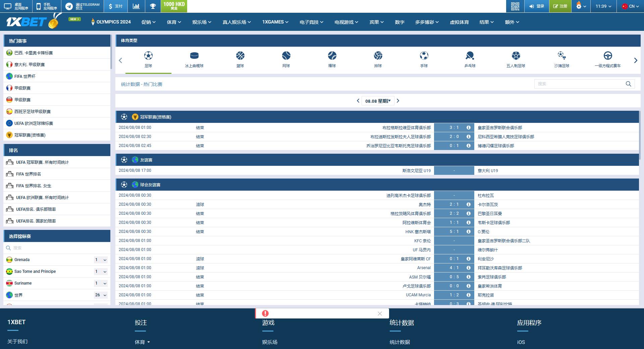This screenshot has height=349, width=644.
Task: Choose the beach soccer icon
Action: [x=562, y=56]
